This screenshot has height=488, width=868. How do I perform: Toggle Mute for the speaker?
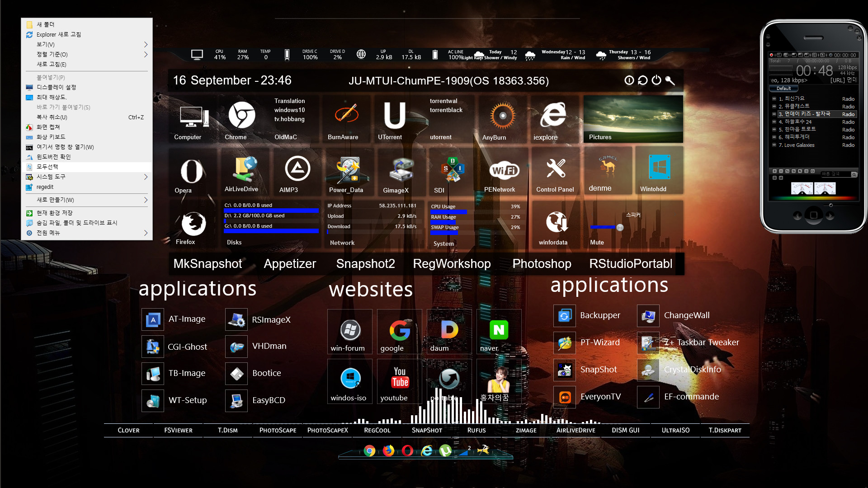pos(597,243)
